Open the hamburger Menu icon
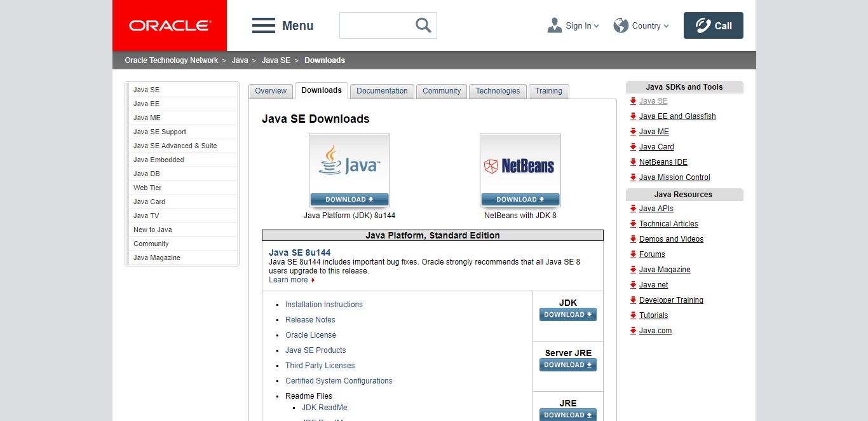The image size is (868, 421). (263, 25)
